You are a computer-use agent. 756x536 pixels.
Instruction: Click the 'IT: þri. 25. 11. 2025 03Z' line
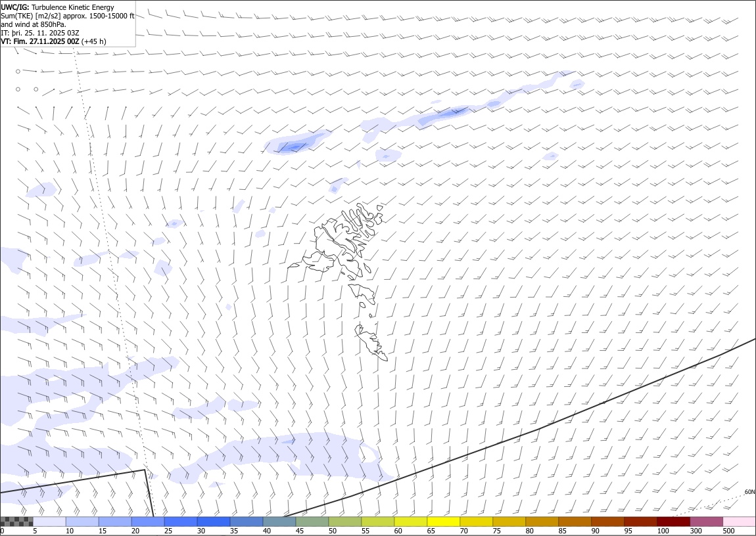point(40,33)
